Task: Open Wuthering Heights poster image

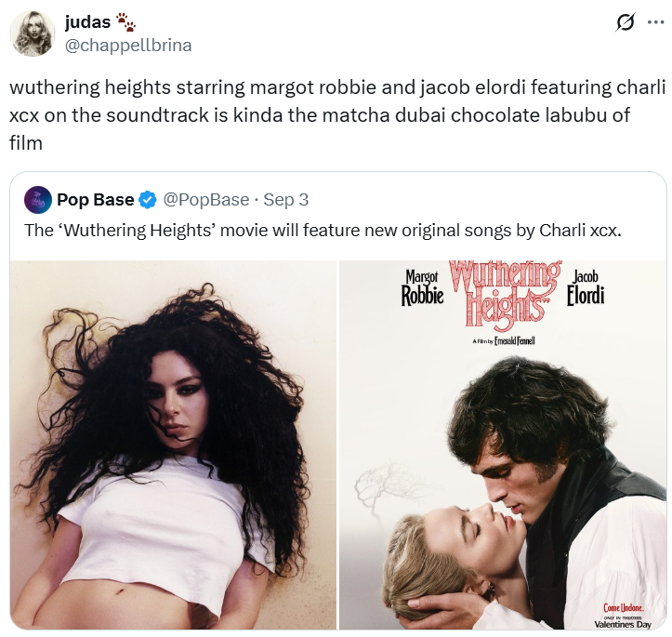Action: 503,445
